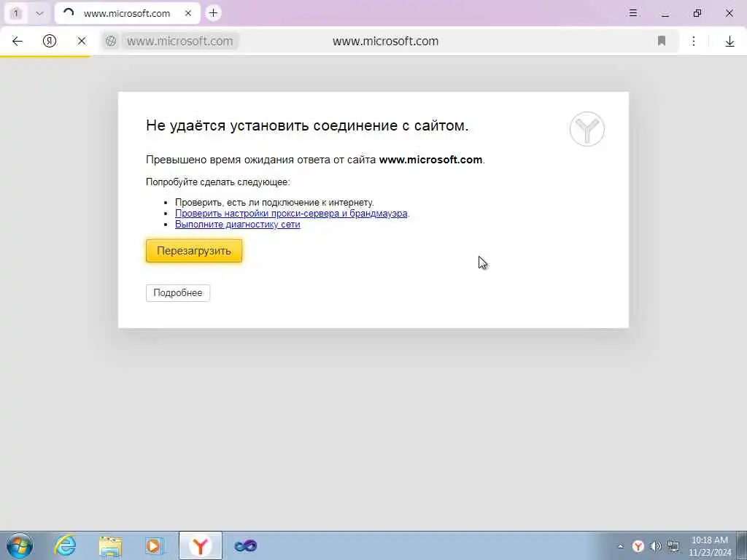Screen dimensions: 747x560
Task: Open Windows Explorer folder from taskbar
Action: [111, 545]
